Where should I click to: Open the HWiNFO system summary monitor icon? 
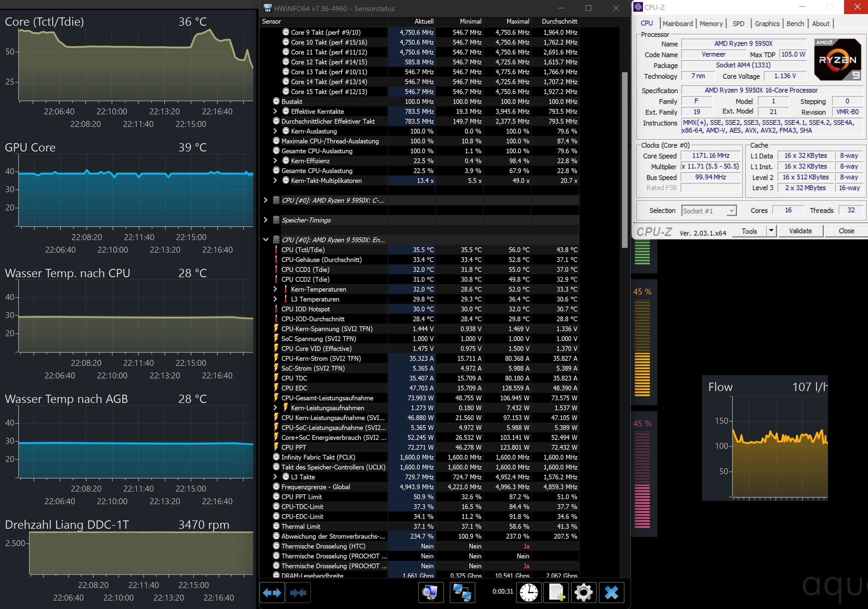point(431,592)
